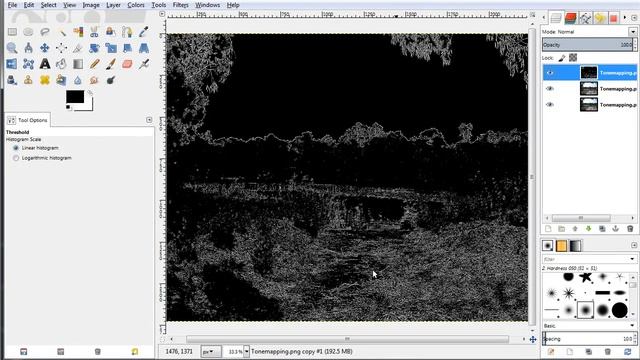The image size is (640, 360).
Task: Choose Logarithmic histogram option
Action: 16,158
